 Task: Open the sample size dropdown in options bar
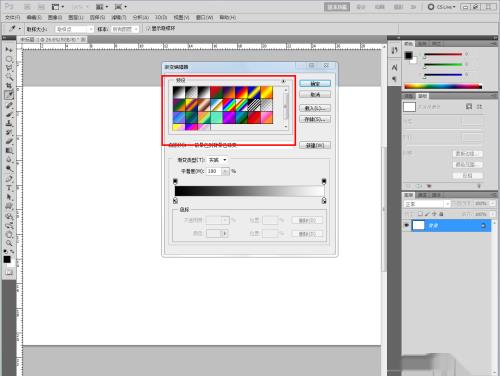(74, 29)
